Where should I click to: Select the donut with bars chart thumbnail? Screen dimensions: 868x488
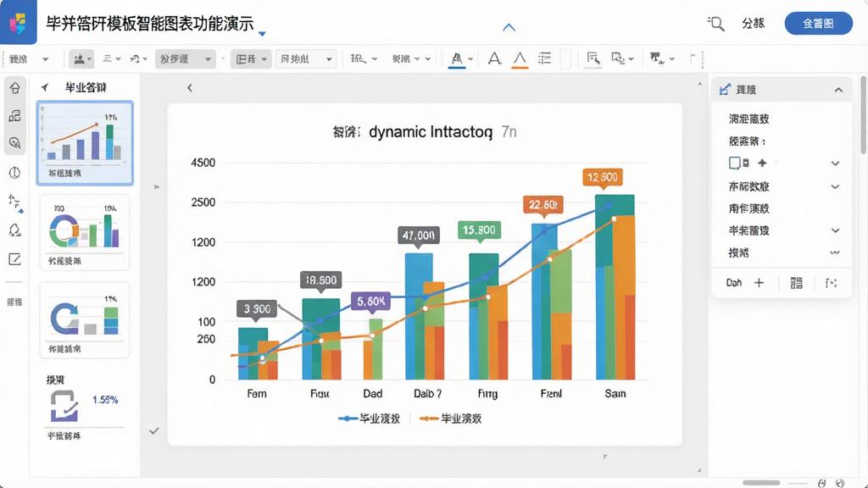pos(85,232)
